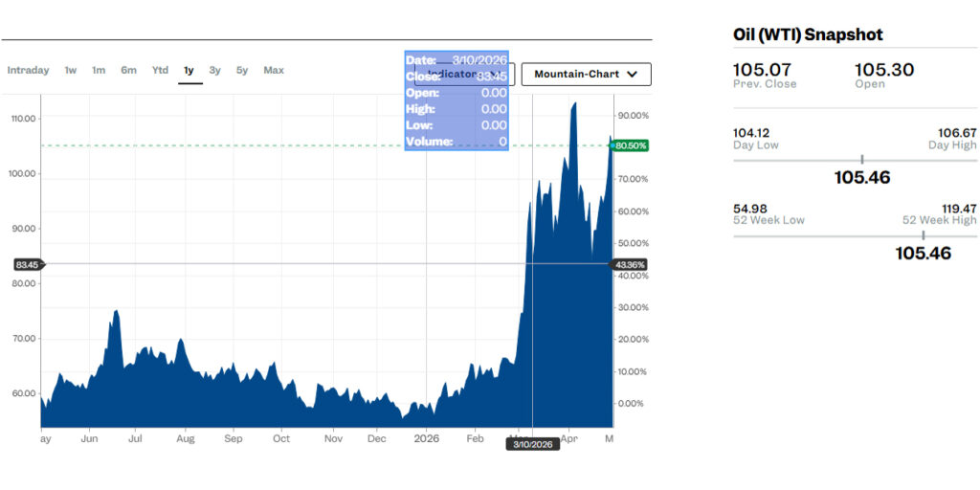Select the 1w time range
This screenshot has width=980, height=490.
tap(71, 70)
